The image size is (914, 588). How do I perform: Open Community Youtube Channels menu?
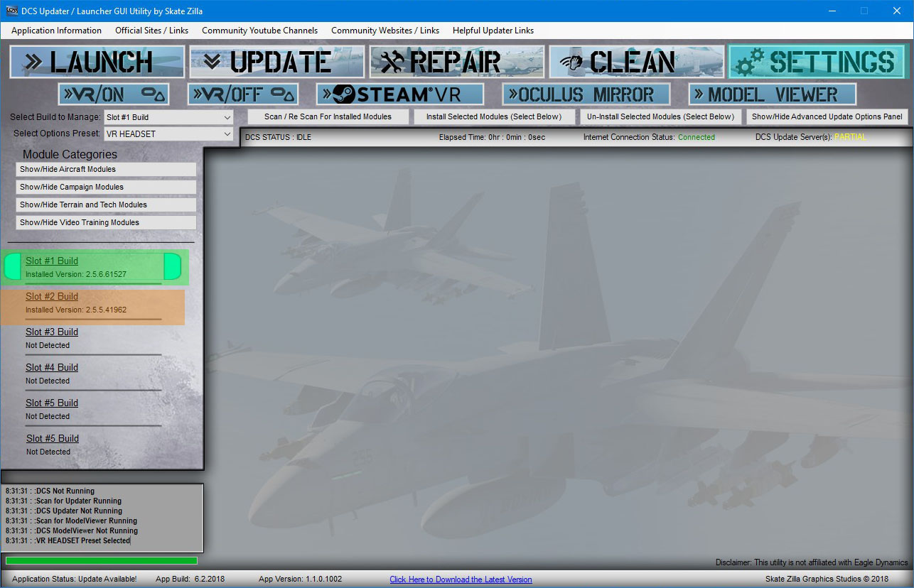[x=259, y=31]
